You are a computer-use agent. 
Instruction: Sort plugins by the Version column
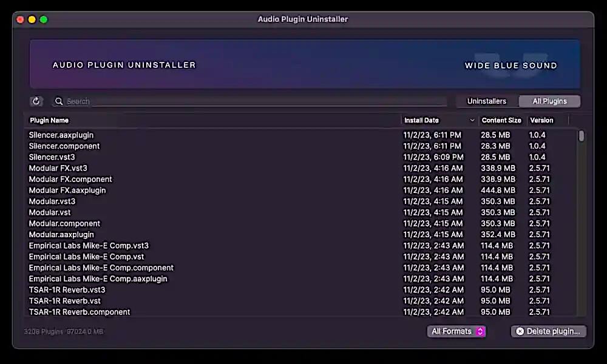[x=541, y=120]
